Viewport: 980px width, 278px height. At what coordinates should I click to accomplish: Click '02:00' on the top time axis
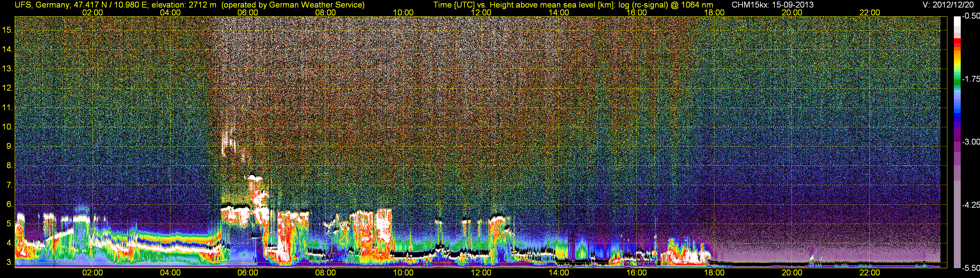[x=92, y=12]
